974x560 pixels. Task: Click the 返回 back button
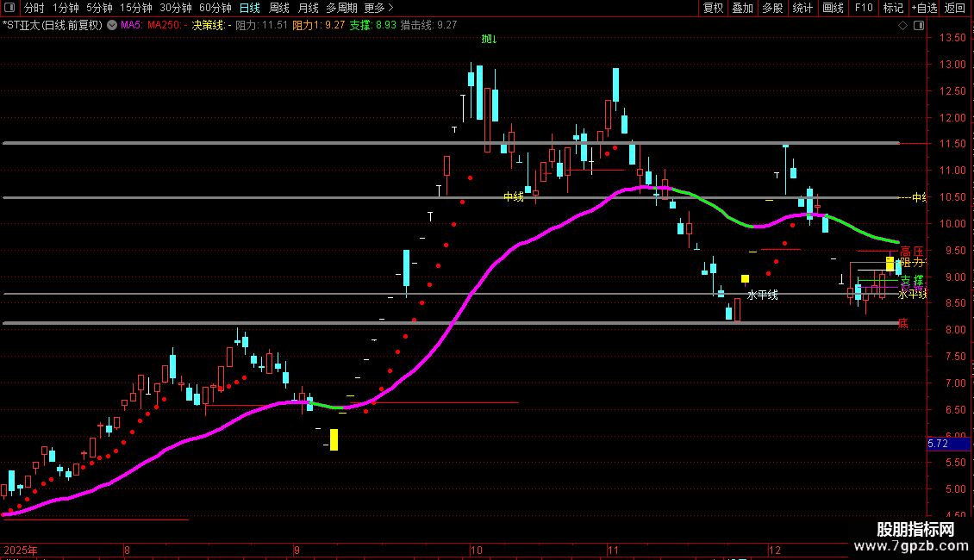955,8
